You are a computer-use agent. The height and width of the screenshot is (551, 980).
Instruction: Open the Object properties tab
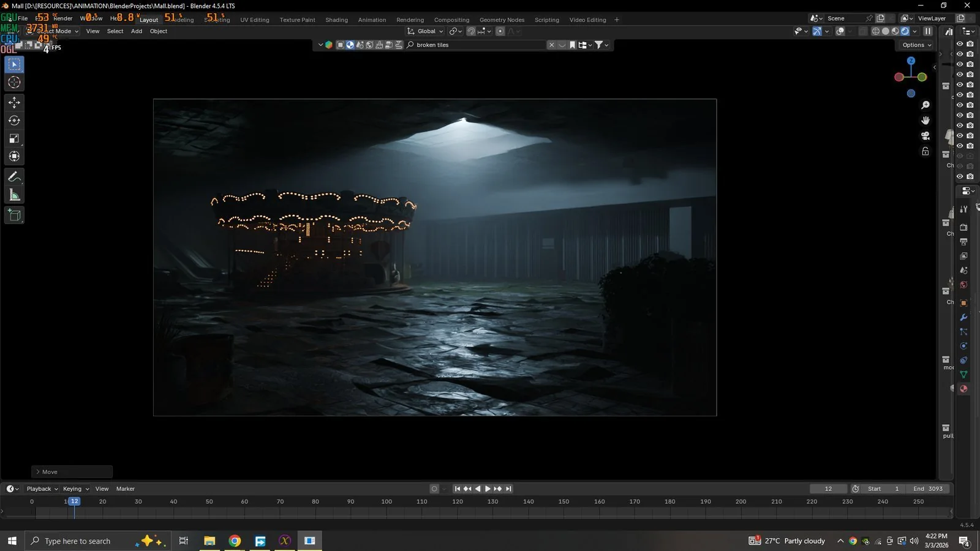point(963,303)
